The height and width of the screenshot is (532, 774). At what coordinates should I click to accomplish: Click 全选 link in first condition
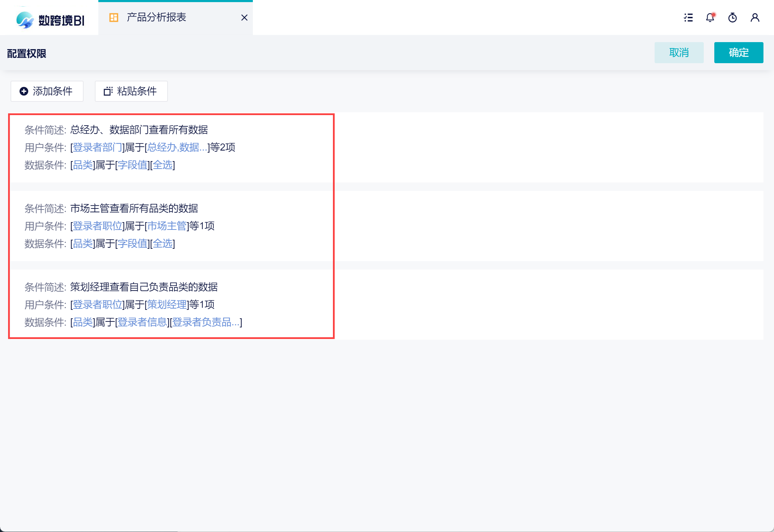coord(163,165)
